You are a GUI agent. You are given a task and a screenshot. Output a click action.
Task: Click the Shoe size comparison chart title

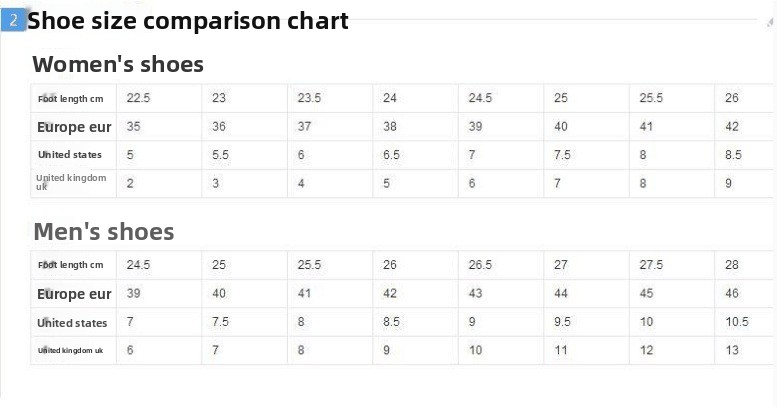point(188,20)
